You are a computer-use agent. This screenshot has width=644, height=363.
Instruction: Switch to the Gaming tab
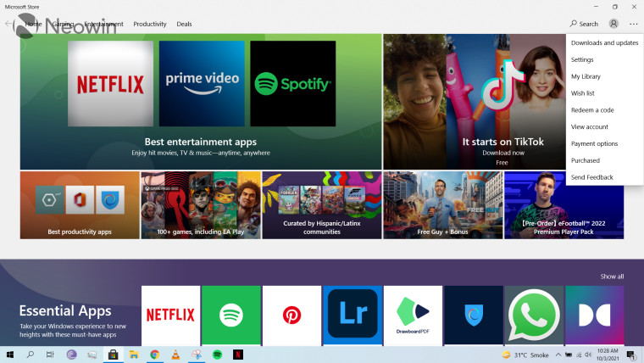(63, 25)
